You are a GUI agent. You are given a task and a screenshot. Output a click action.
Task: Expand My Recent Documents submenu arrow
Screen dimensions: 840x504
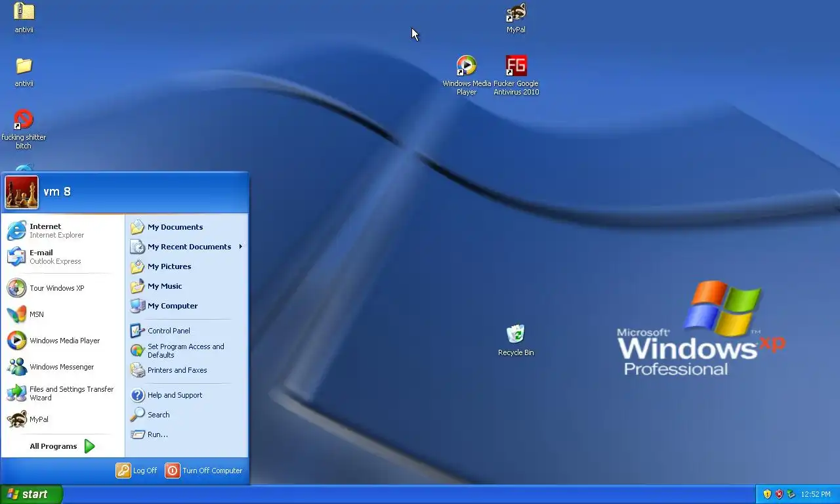(241, 247)
